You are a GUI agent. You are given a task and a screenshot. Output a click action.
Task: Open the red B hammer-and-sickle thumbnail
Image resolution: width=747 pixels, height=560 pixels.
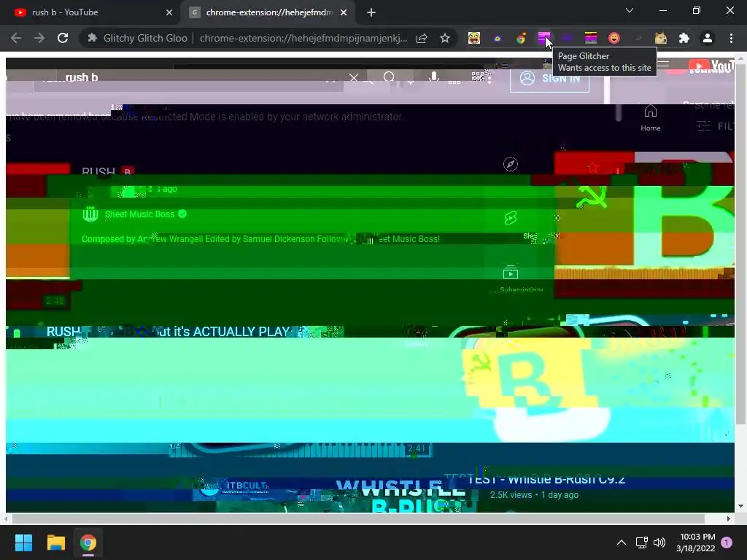(x=644, y=224)
